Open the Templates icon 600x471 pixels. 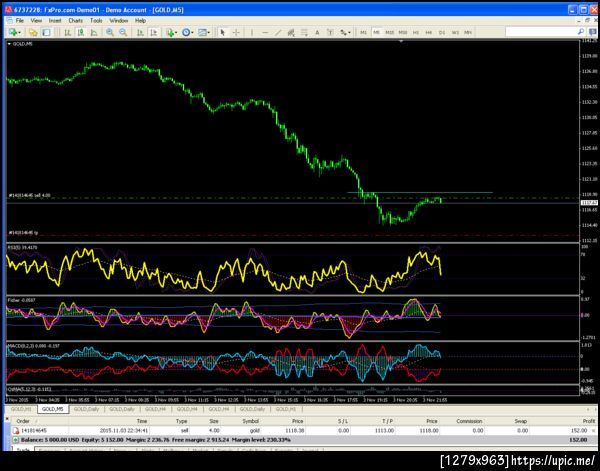click(x=202, y=33)
